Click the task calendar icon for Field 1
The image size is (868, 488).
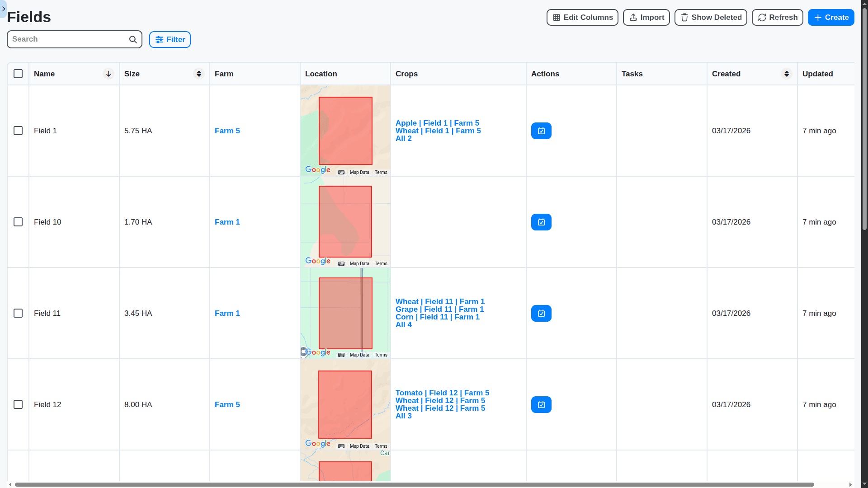541,131
